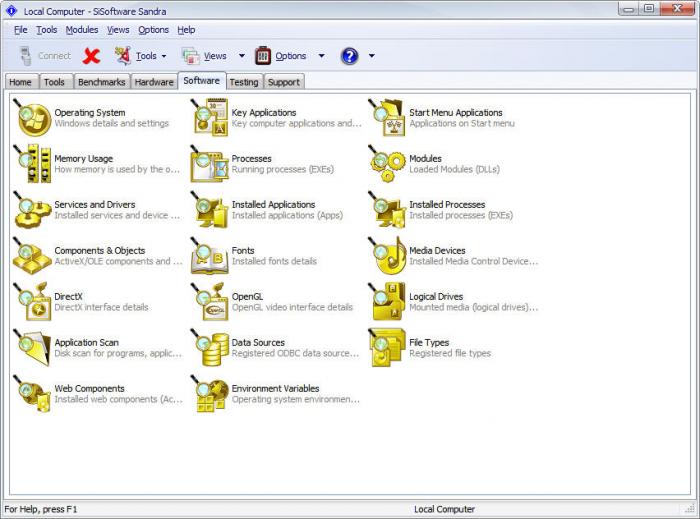Open the OpenGL module icon

(x=209, y=302)
